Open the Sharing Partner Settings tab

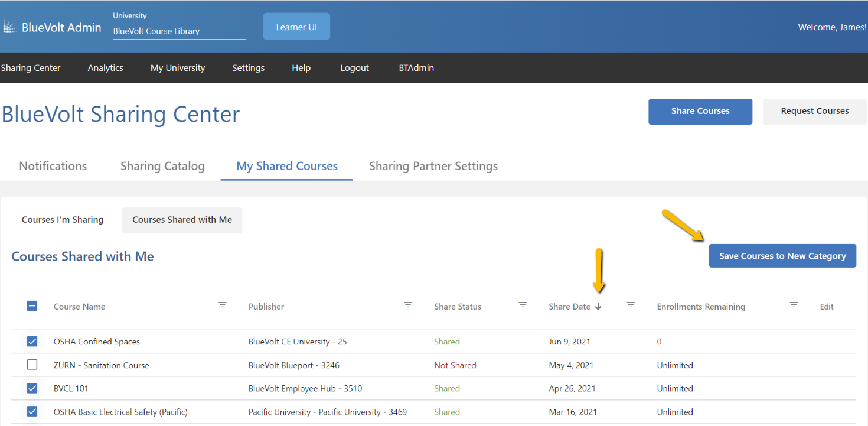tap(433, 166)
